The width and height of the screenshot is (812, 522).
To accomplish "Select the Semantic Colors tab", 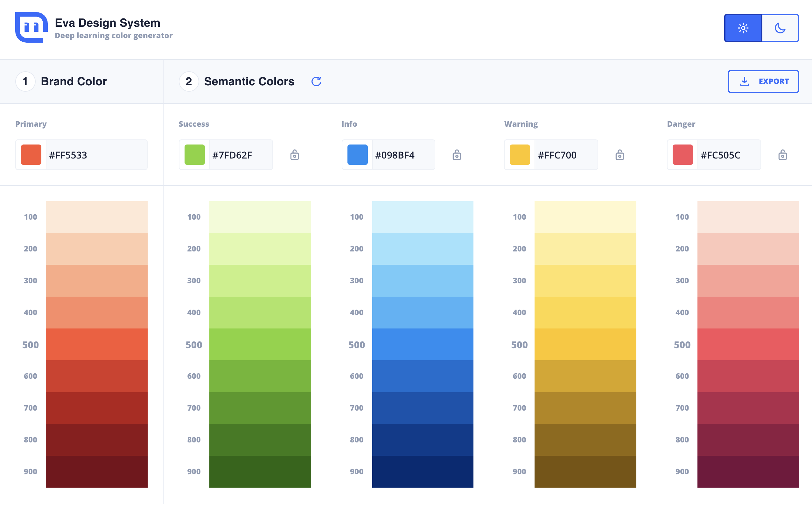I will click(248, 82).
